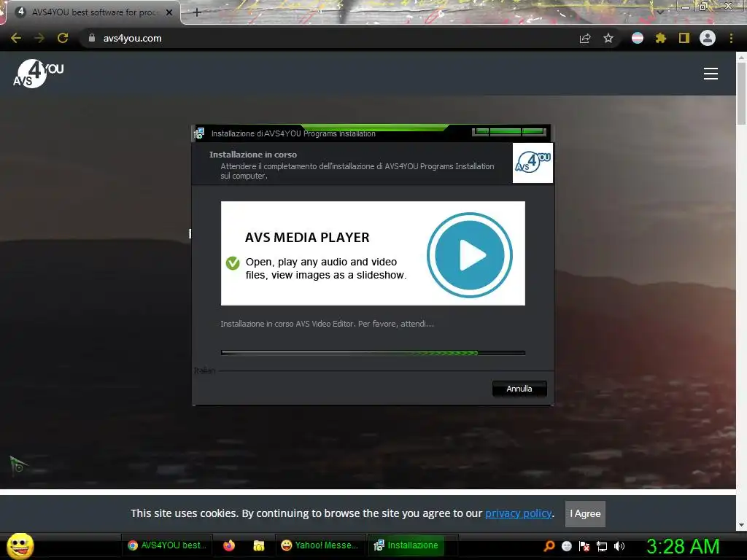
Task: Switch to Yahoo! Messenger taskbar item
Action: coord(320,545)
